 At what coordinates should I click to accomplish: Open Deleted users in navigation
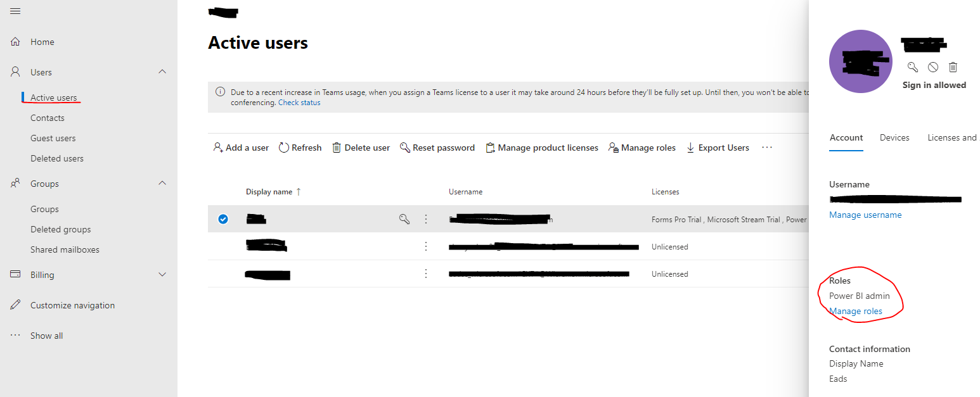[57, 158]
